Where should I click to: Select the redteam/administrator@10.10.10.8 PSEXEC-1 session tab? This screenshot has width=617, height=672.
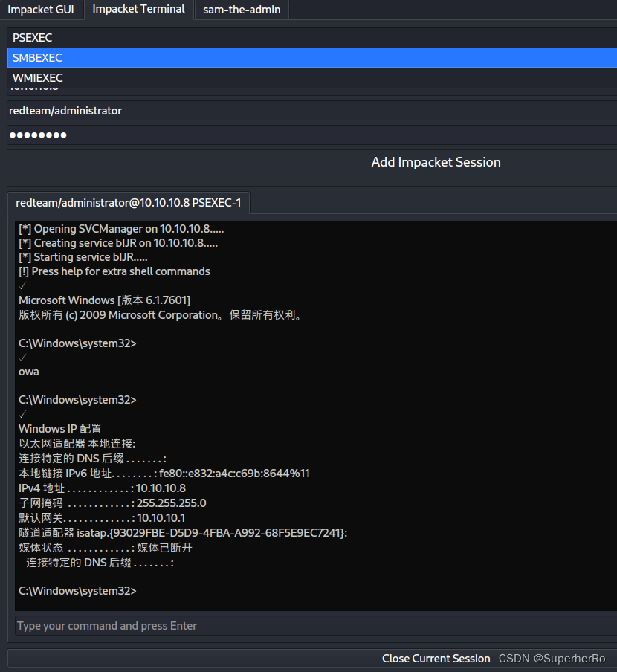click(x=128, y=202)
